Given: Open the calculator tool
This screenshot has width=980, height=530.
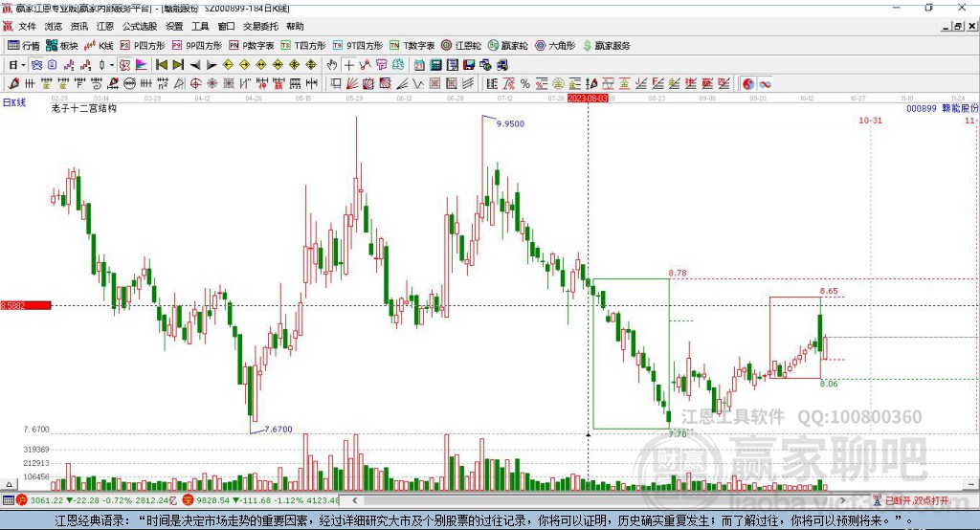Looking at the screenshot, I should click(435, 65).
